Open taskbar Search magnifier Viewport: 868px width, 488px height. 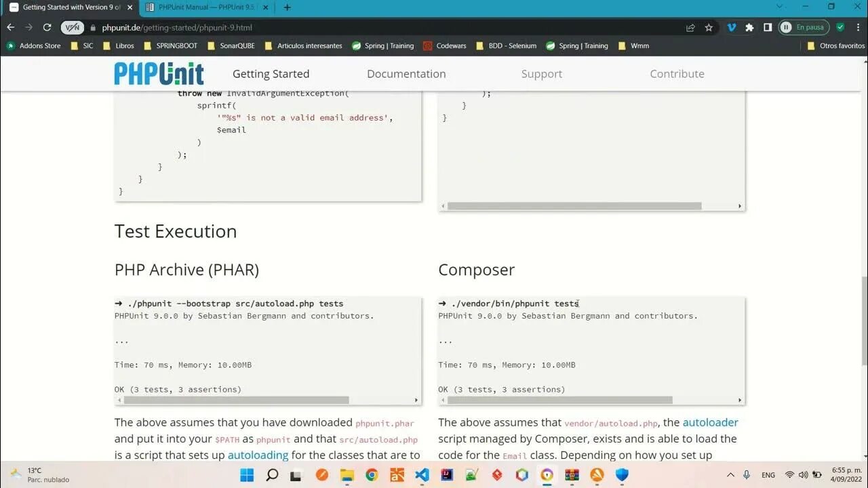pyautogui.click(x=272, y=474)
